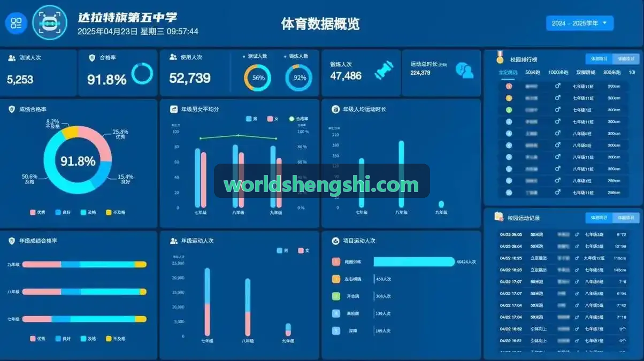Toggle 女 legend in 年级运动人次 chart
This screenshot has width=644, height=361.
click(304, 250)
